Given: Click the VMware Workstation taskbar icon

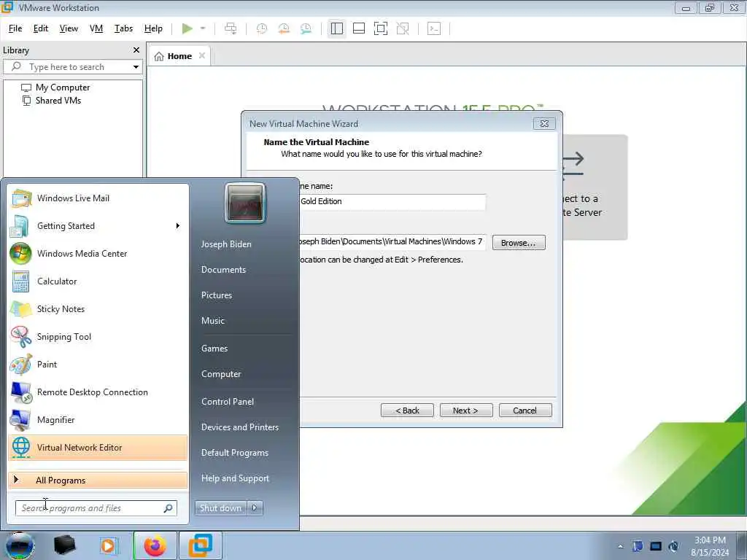Looking at the screenshot, I should pyautogui.click(x=200, y=545).
